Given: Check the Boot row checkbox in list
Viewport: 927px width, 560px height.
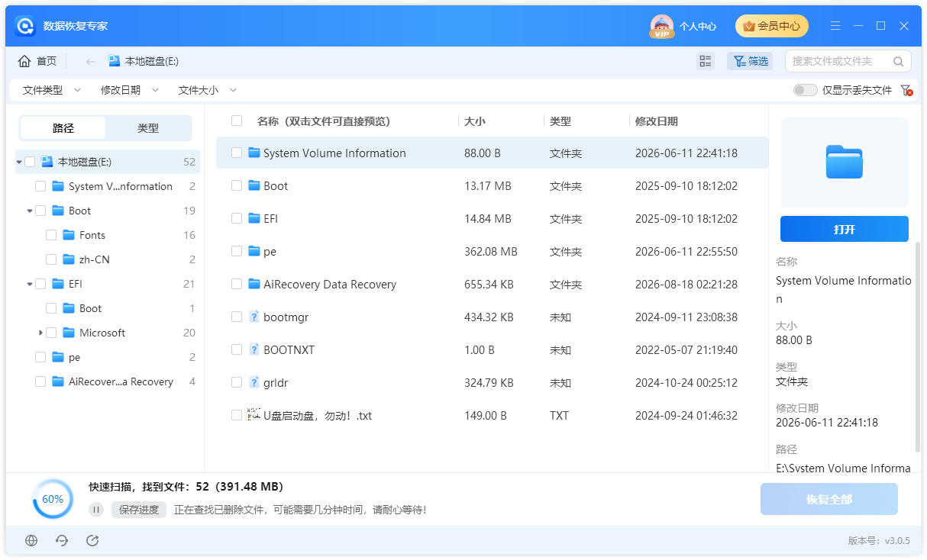Looking at the screenshot, I should 237,185.
